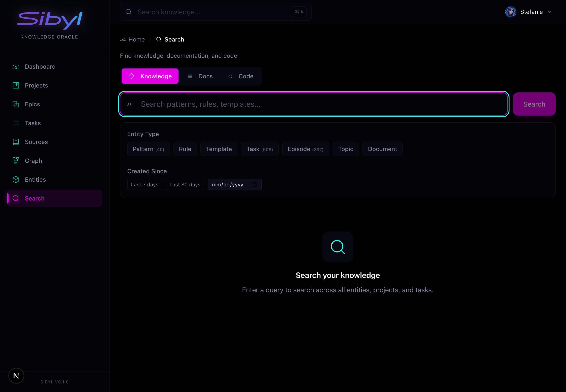Image resolution: width=566 pixels, height=392 pixels.
Task: Click the Sources book icon
Action: tap(16, 142)
